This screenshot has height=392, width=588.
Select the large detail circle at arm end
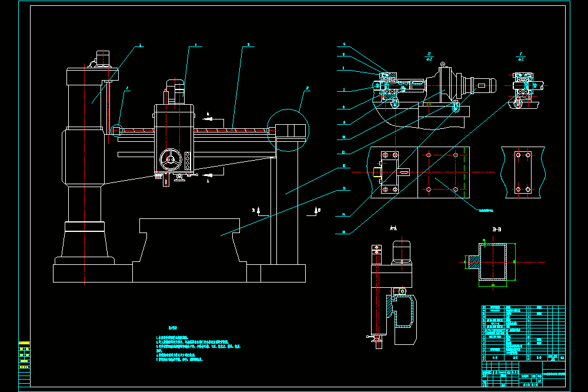pos(288,130)
